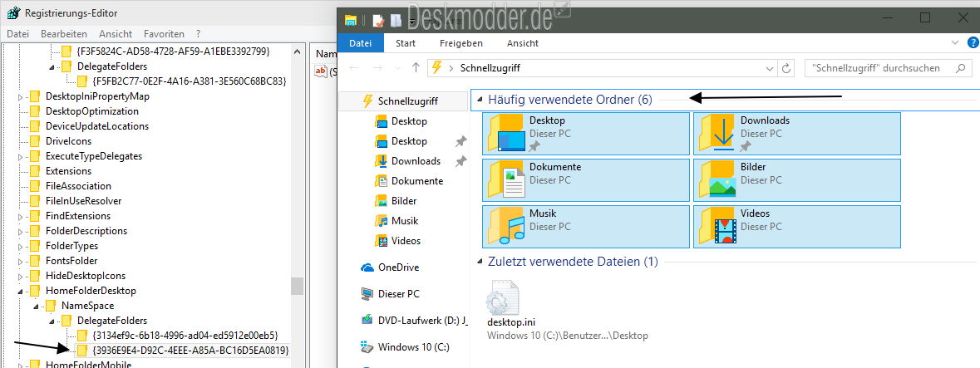Collapse the Zuletzt verwendete Dateien group

[x=480, y=262]
